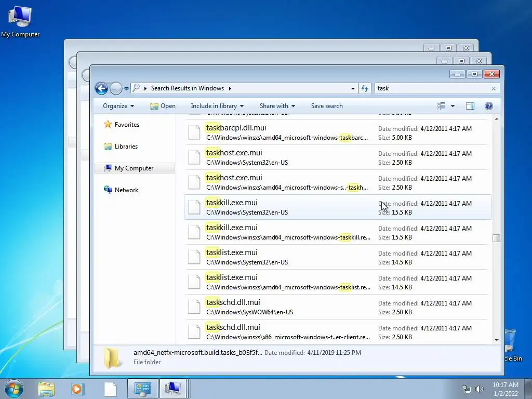Expand breadcrumb arrow after Search Results
Viewport: 532px width, 399px height.
click(230, 88)
